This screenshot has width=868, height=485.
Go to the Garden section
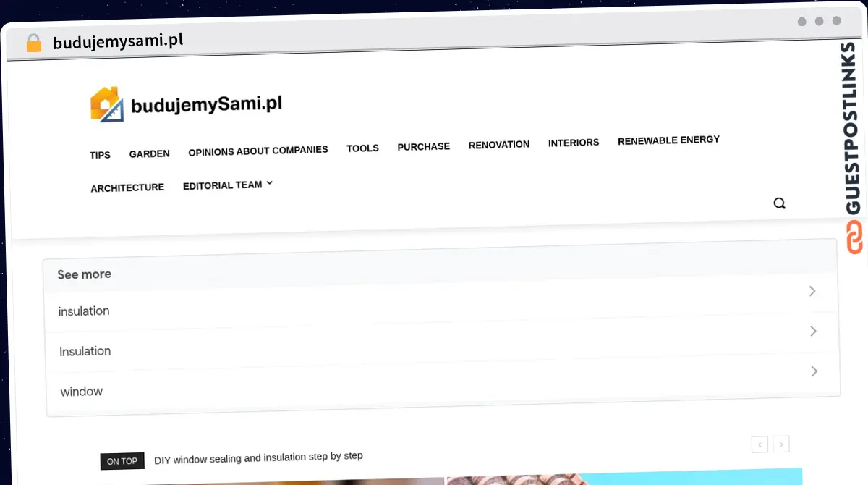(x=150, y=153)
